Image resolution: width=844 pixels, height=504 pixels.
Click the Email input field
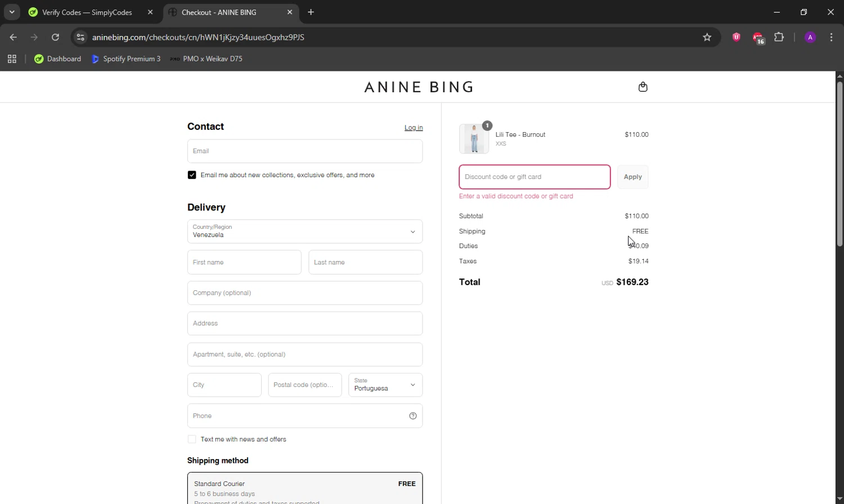tap(305, 151)
